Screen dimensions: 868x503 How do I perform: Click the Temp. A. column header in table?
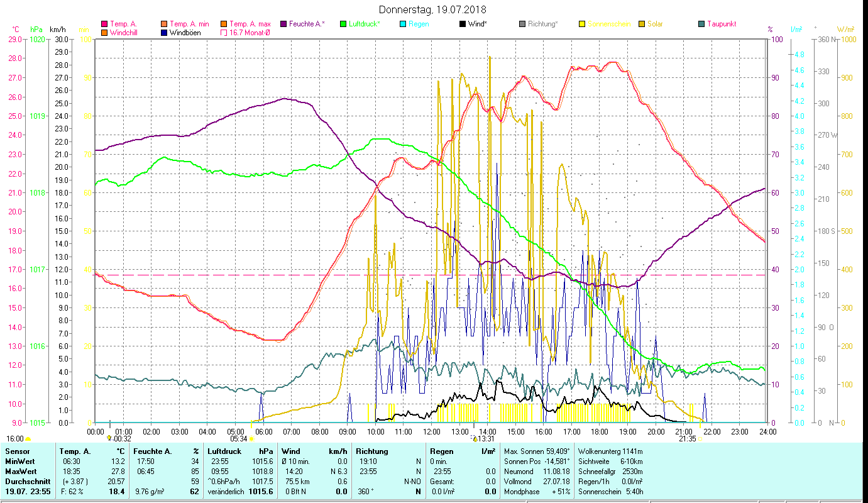pos(75,451)
